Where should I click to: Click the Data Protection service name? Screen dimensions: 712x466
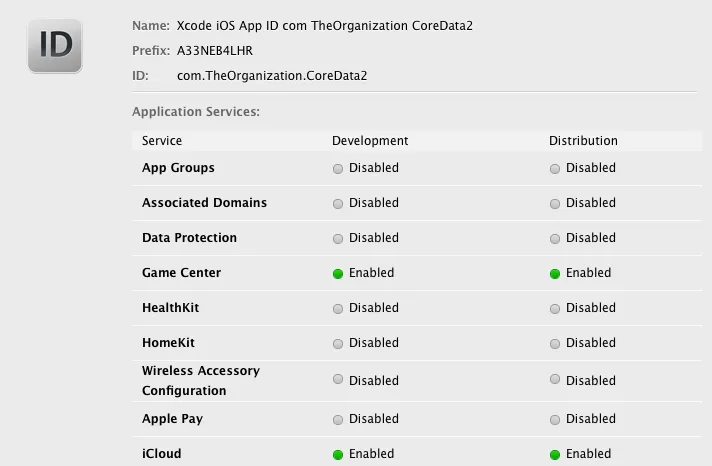189,238
